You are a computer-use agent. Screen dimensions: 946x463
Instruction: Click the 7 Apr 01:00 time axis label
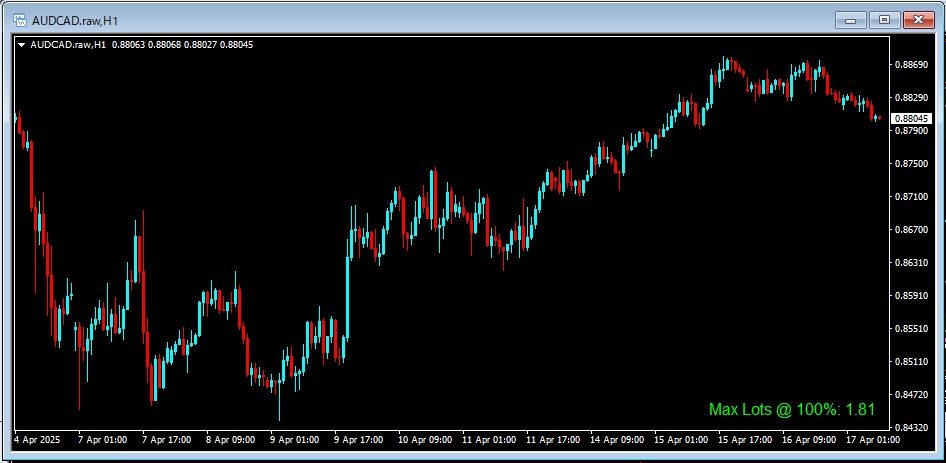click(x=103, y=440)
